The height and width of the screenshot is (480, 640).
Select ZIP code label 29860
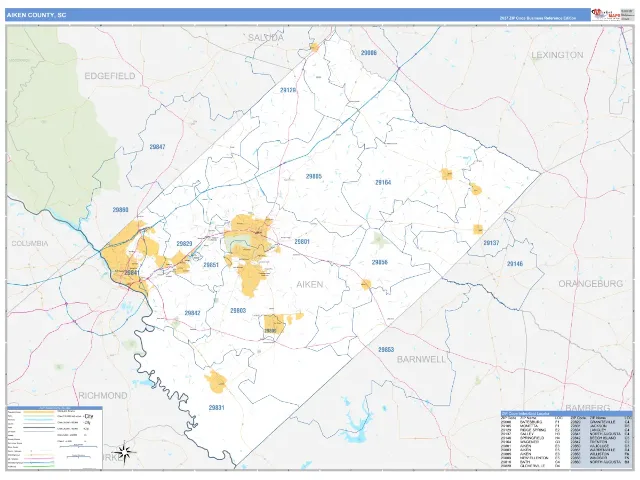pyautogui.click(x=120, y=210)
